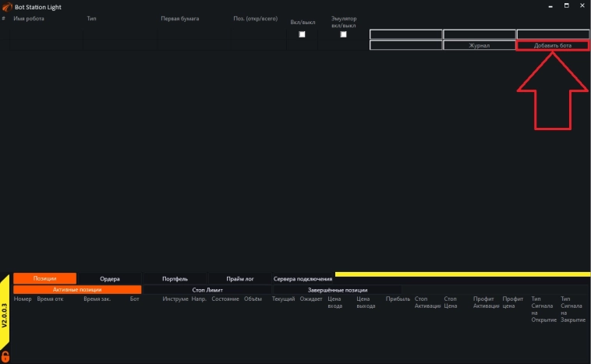This screenshot has height=364, width=591.
Task: Show the Прайм лог tab
Action: [x=239, y=278]
